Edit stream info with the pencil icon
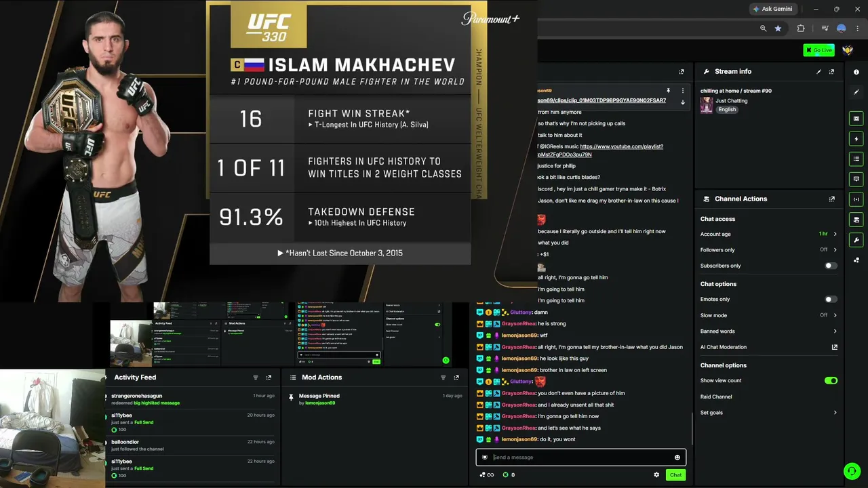868x488 pixels. (818, 71)
